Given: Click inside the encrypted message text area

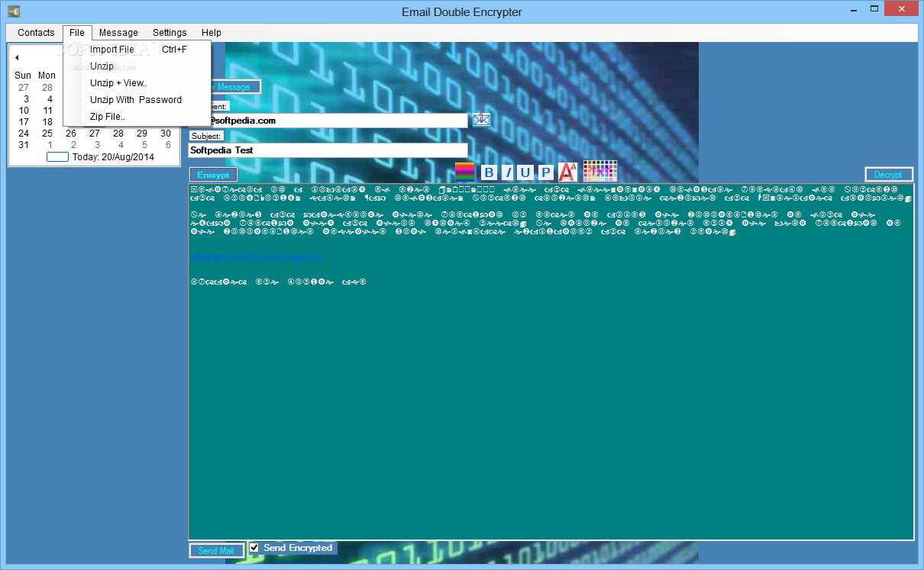Looking at the screenshot, I should [551, 362].
